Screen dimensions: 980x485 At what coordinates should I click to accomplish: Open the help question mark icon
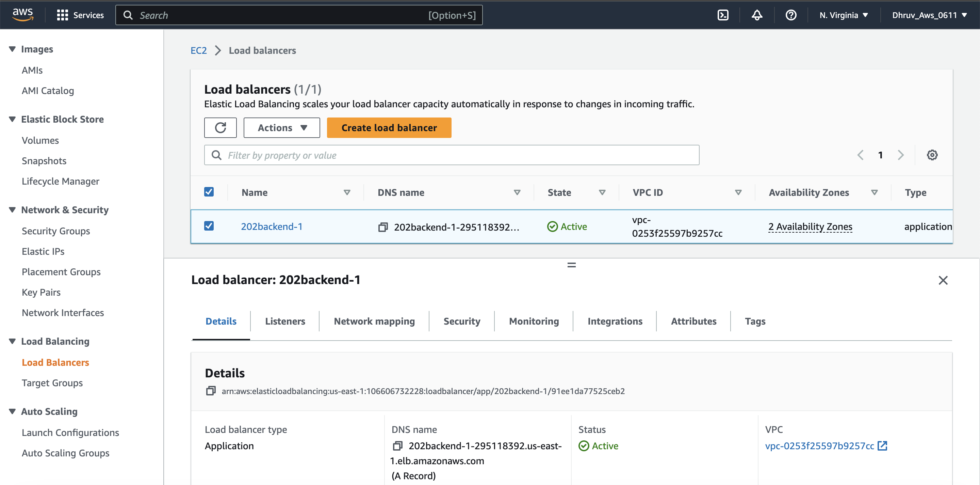[790, 15]
